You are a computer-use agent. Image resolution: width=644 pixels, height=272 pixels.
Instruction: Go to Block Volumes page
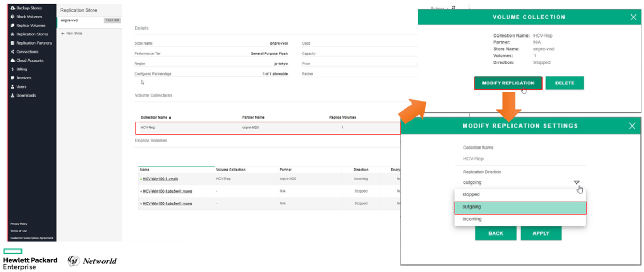29,17
